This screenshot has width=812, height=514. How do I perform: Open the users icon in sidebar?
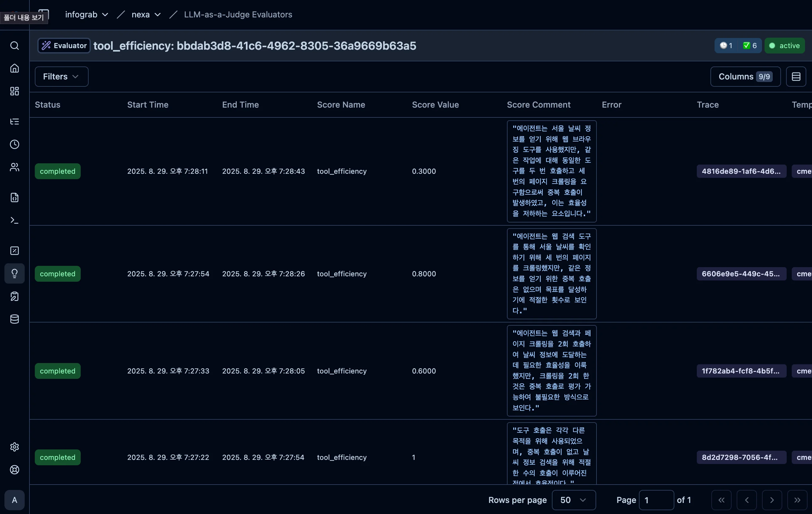[15, 167]
